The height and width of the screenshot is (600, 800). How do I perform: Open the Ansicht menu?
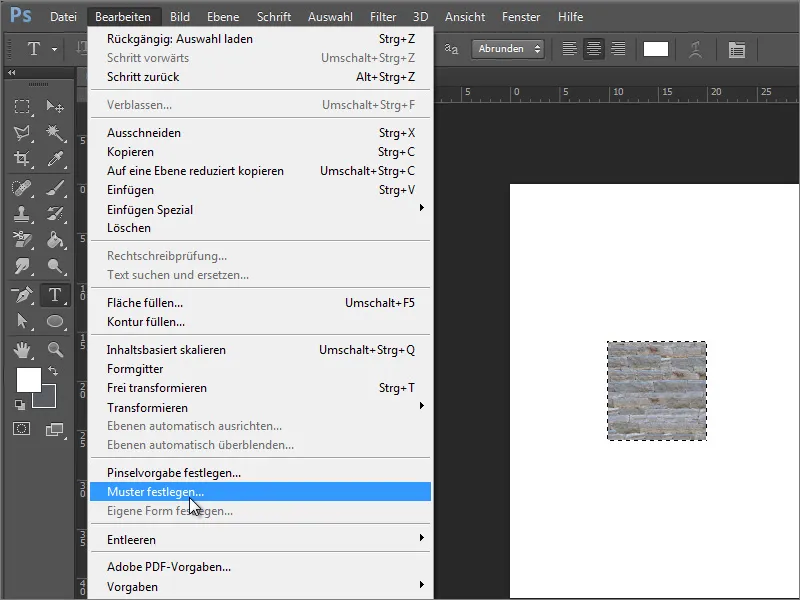(465, 17)
